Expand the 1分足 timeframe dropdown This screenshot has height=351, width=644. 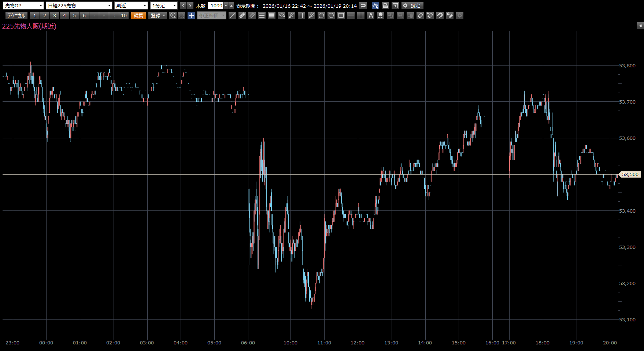point(164,5)
